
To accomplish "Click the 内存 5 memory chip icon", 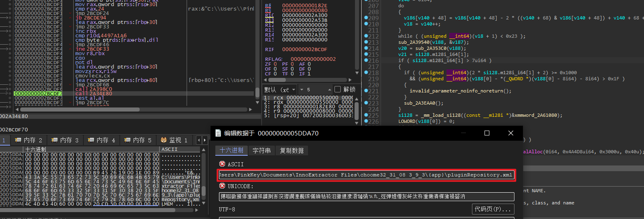I will pos(128,140).
